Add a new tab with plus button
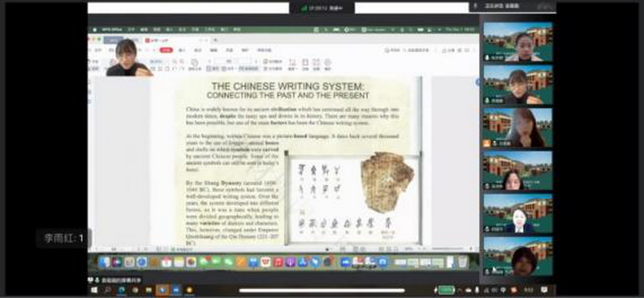 [x=216, y=40]
